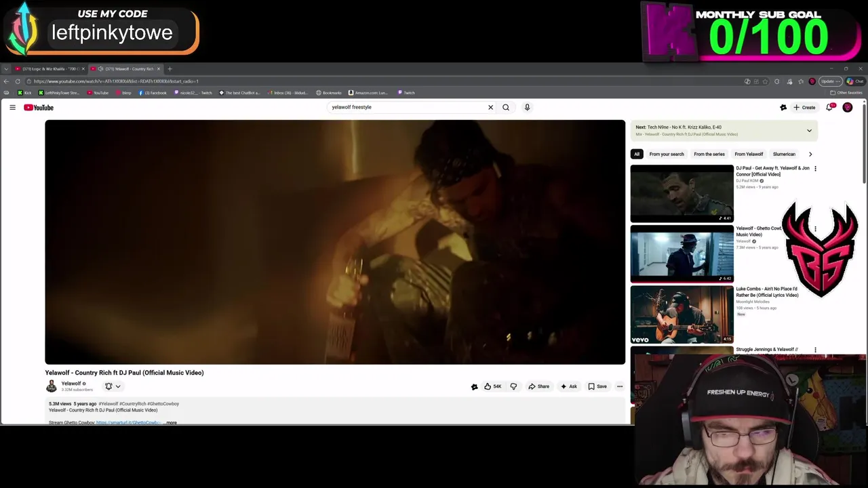Select the Slumerican chip
Image resolution: width=868 pixels, height=488 pixels.
coord(784,154)
